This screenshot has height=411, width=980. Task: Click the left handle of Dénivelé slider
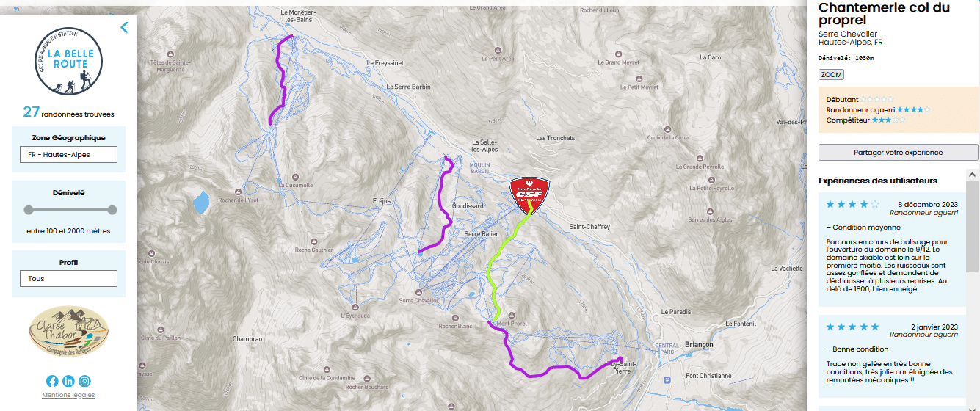[29, 210]
